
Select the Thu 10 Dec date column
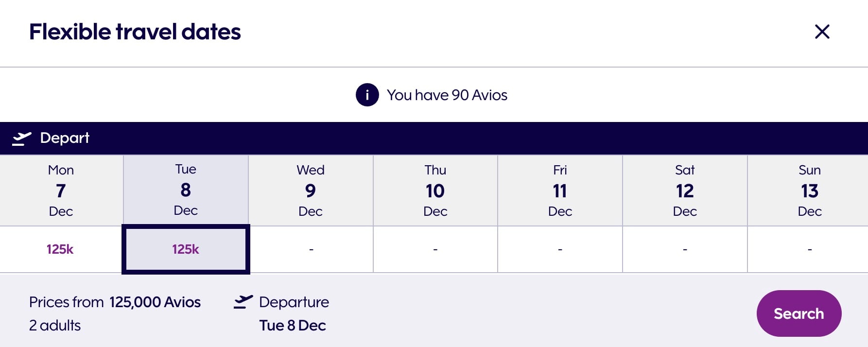click(435, 190)
